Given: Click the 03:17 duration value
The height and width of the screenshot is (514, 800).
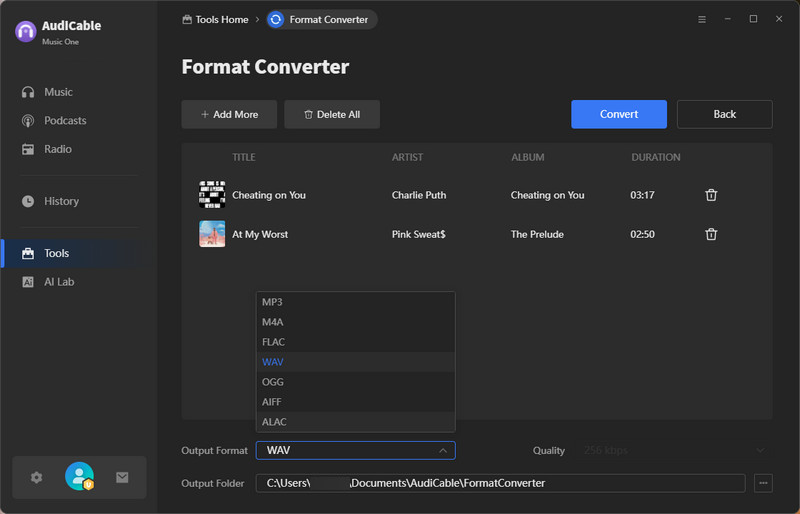Looking at the screenshot, I should [x=642, y=195].
